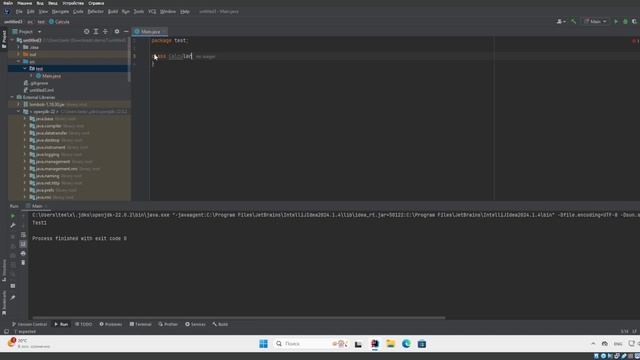Click the Project tree vertical scrollbar
This screenshot has width=640, height=360.
[x=129, y=59]
